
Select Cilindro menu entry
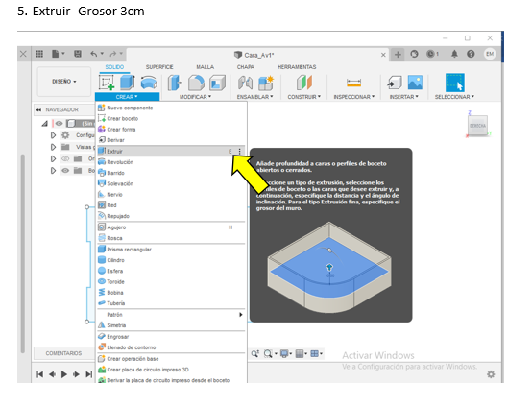pyautogui.click(x=171, y=260)
